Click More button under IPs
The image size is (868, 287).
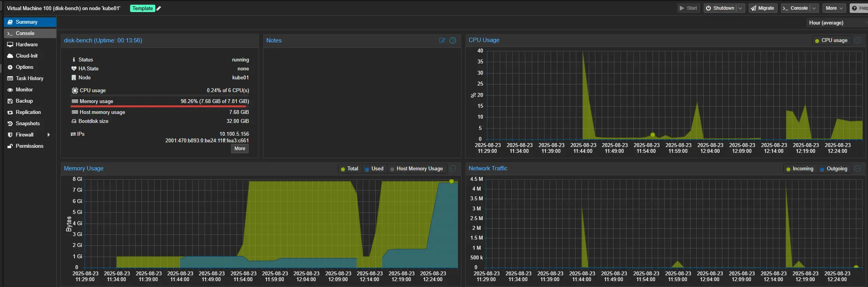click(x=240, y=149)
